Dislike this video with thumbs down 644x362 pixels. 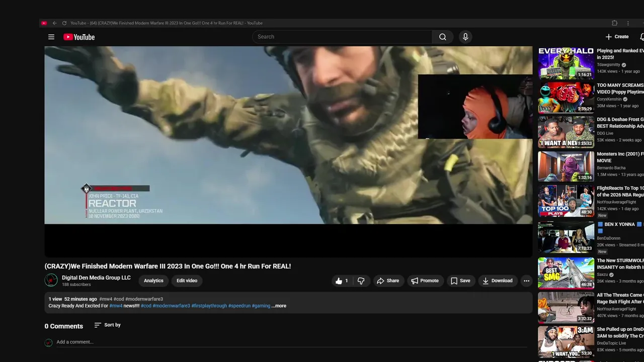[x=361, y=281]
